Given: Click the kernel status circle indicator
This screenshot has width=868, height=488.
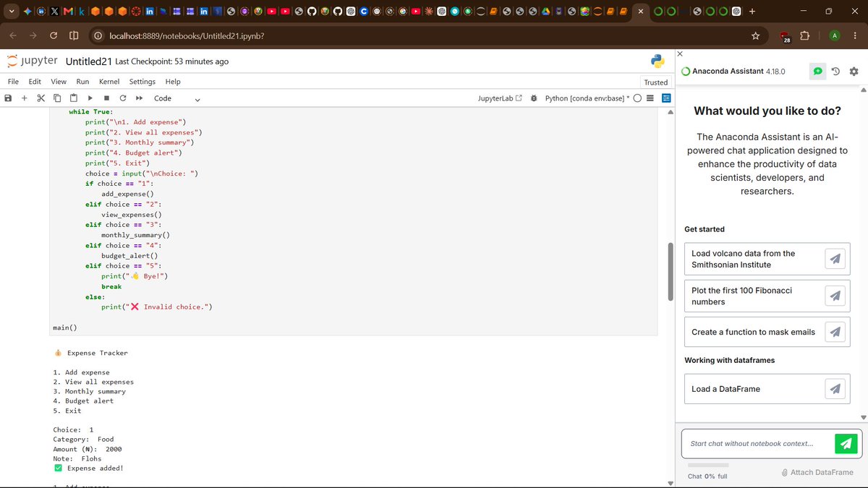Looking at the screenshot, I should [637, 98].
